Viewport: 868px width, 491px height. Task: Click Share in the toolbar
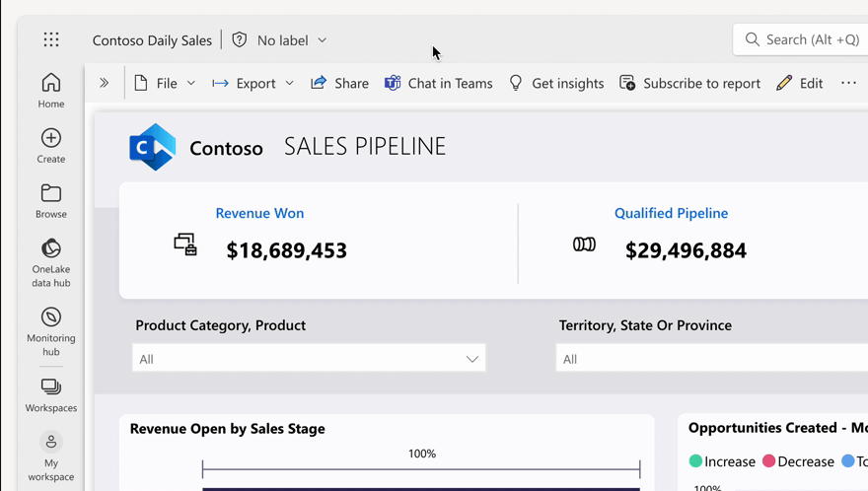click(339, 83)
